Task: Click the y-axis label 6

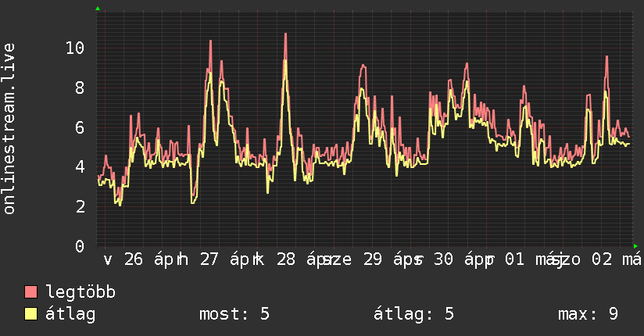Action: pos(80,127)
